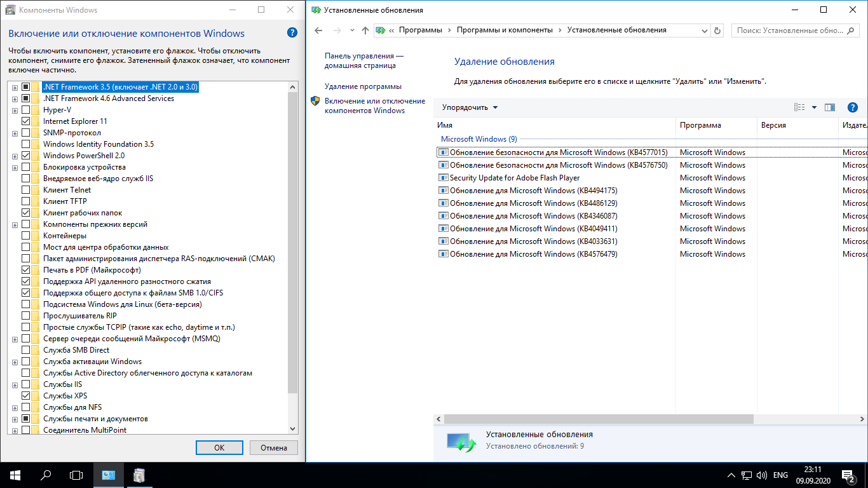Click the Back arrow in Installed Updates window
Viewport: 868px width, 488px height.
coord(319,30)
